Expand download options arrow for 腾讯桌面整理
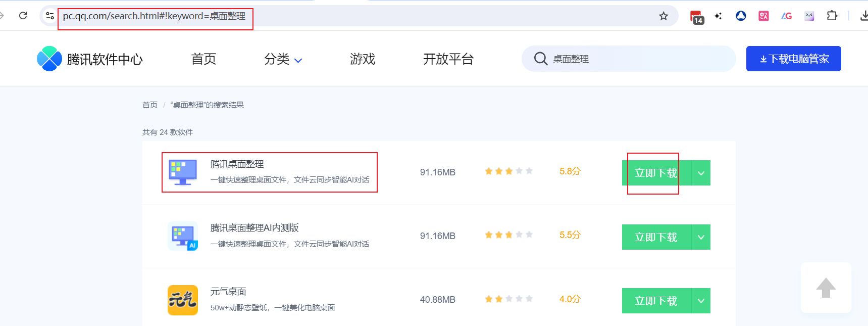The image size is (868, 326). click(701, 173)
